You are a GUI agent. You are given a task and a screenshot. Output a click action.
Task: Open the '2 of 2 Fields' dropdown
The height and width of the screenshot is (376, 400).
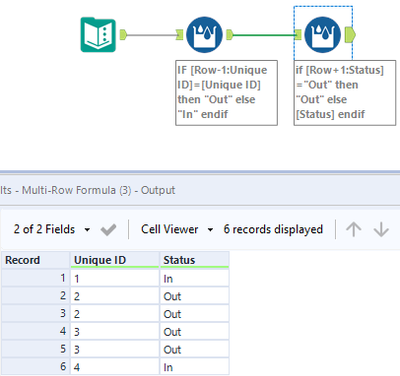[x=52, y=229]
